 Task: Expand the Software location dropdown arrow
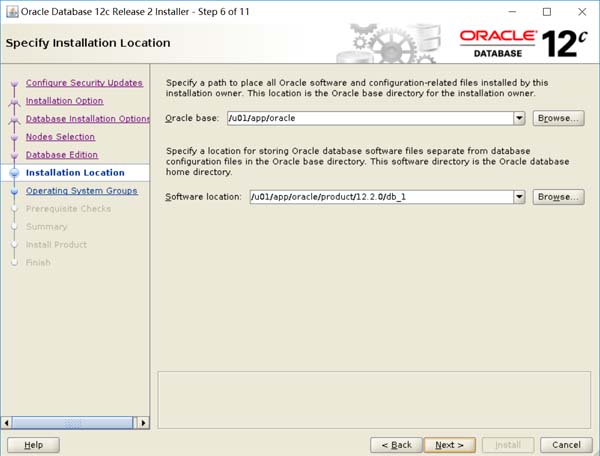click(x=519, y=197)
